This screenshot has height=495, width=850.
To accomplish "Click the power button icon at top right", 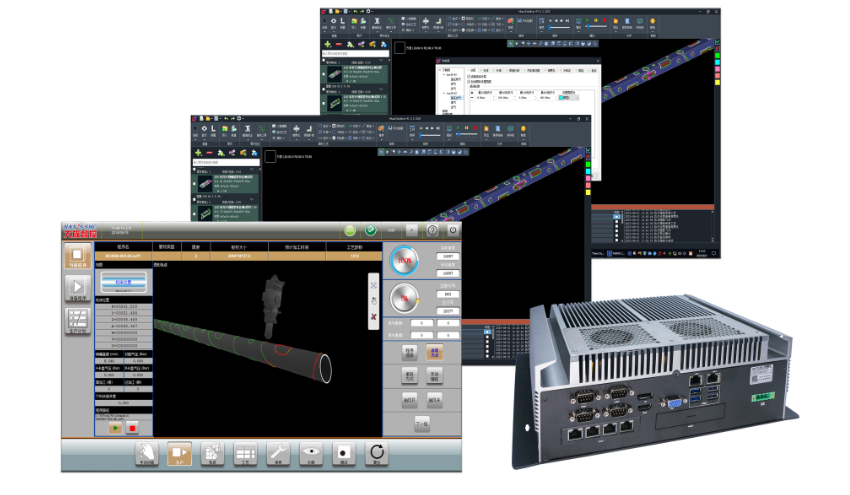I will click(452, 230).
